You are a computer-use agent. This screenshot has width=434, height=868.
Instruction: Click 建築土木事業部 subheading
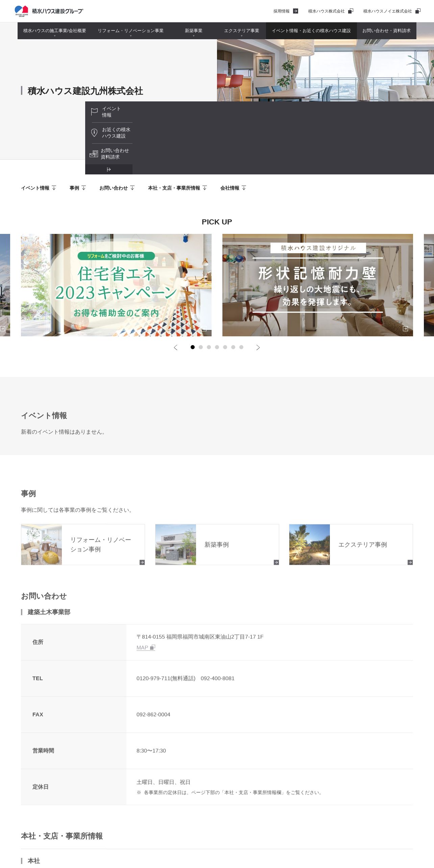(49, 612)
